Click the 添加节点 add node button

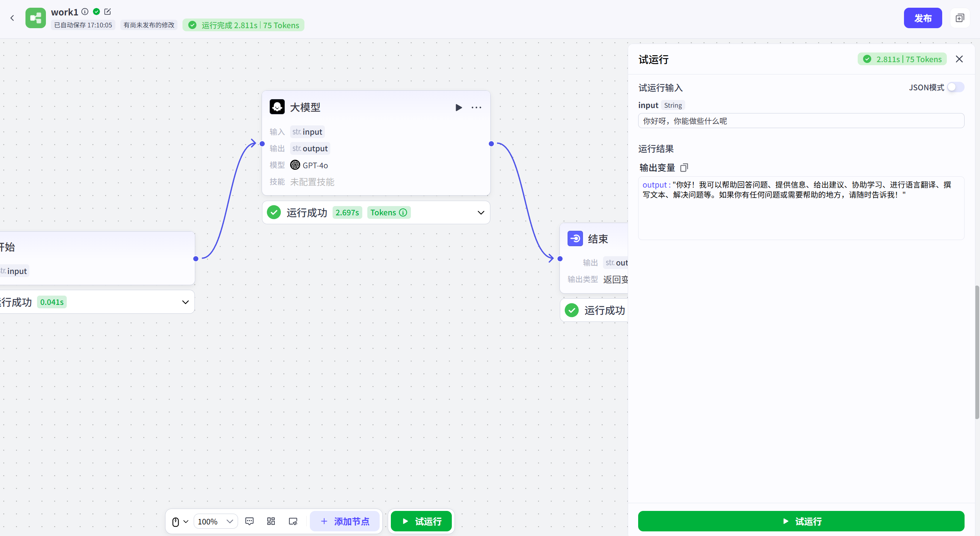pos(345,521)
